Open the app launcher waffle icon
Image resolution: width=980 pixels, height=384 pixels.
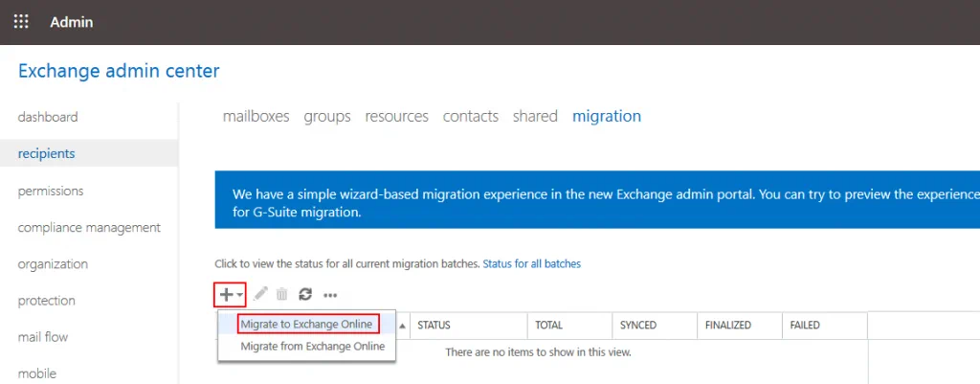pyautogui.click(x=21, y=22)
